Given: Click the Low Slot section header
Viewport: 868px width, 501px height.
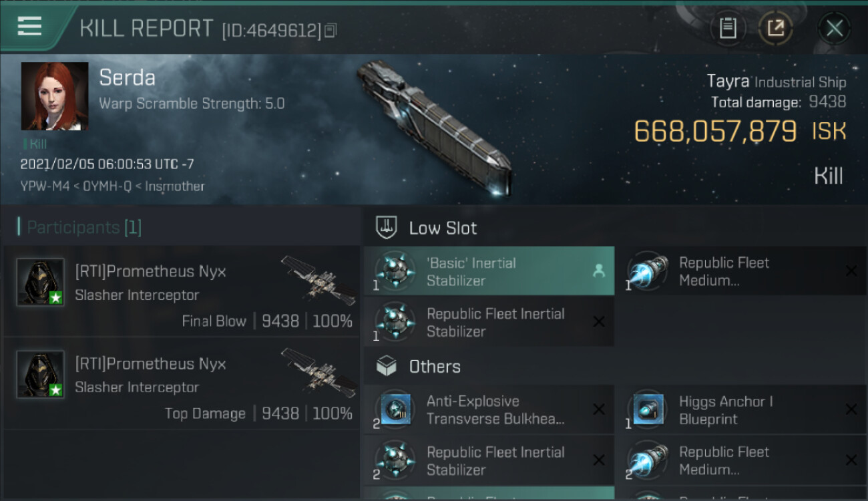Looking at the screenshot, I should click(x=443, y=228).
